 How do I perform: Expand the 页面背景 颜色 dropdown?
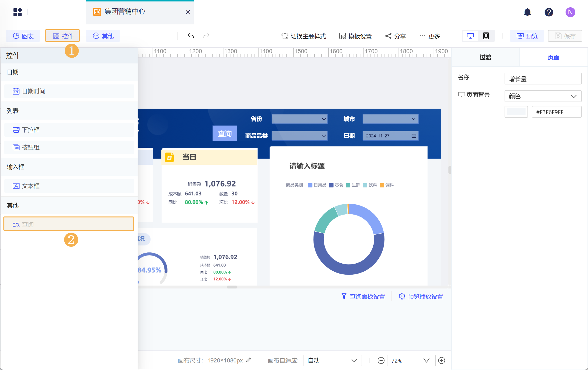pyautogui.click(x=543, y=96)
